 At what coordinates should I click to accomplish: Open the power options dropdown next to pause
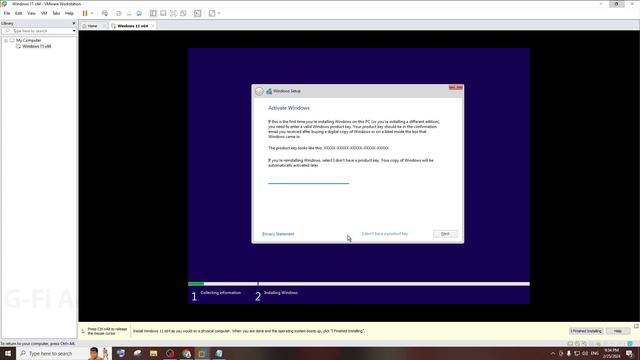(92, 13)
